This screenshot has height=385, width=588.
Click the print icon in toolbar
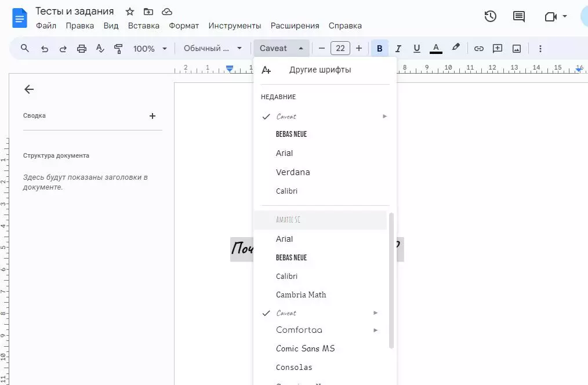[81, 49]
